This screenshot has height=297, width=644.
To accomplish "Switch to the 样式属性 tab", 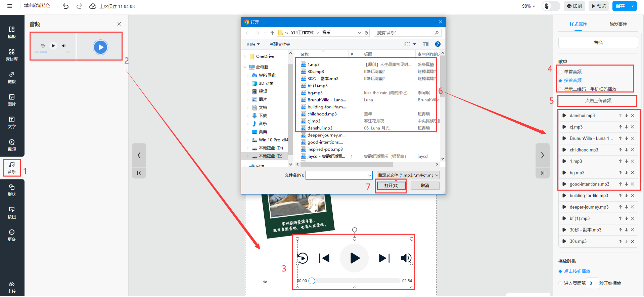I will pyautogui.click(x=578, y=24).
